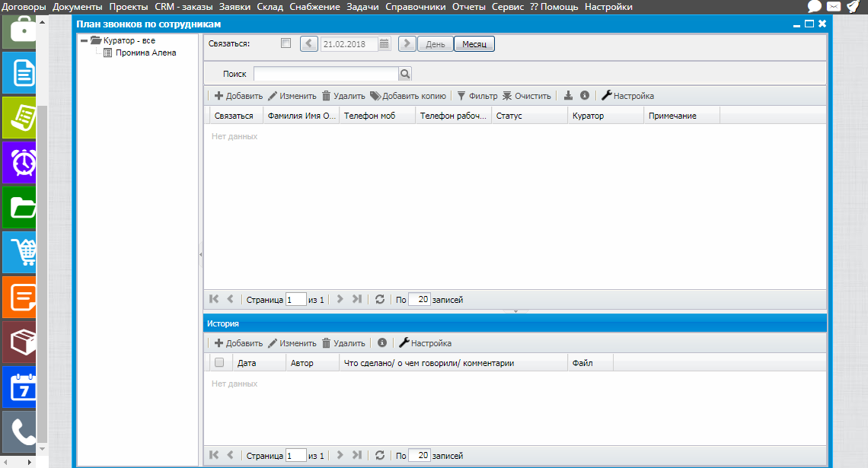868x468 pixels.
Task: Collapse the left tree panel splitter arrow
Action: pos(200,254)
